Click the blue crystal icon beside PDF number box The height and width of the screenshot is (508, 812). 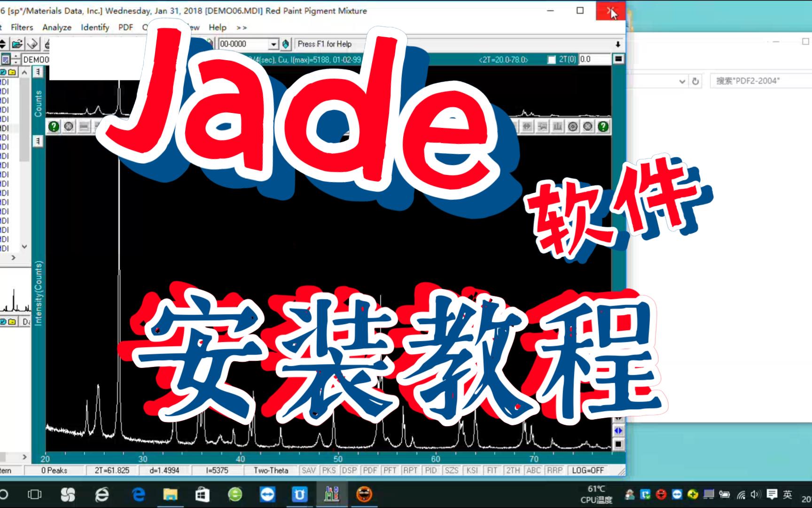point(286,44)
